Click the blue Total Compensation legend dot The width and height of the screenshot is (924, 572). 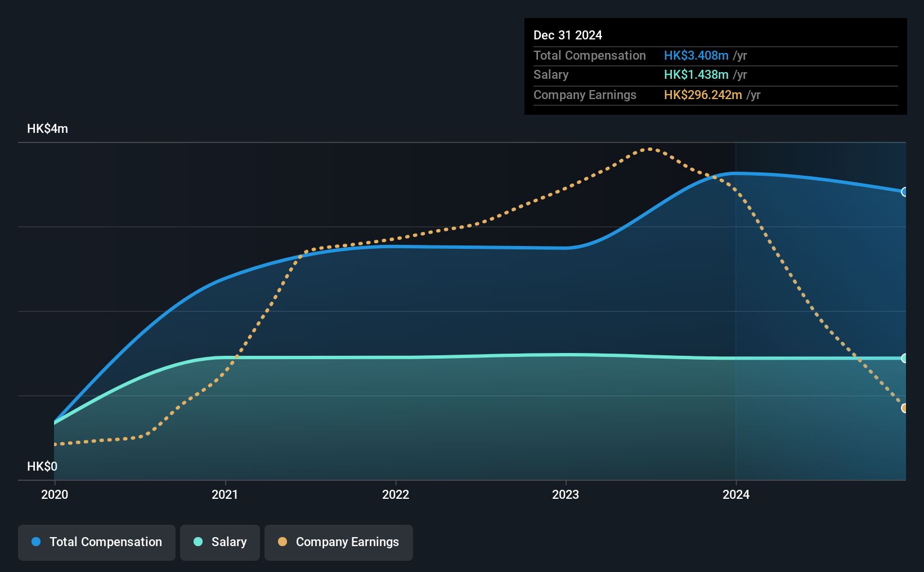36,542
